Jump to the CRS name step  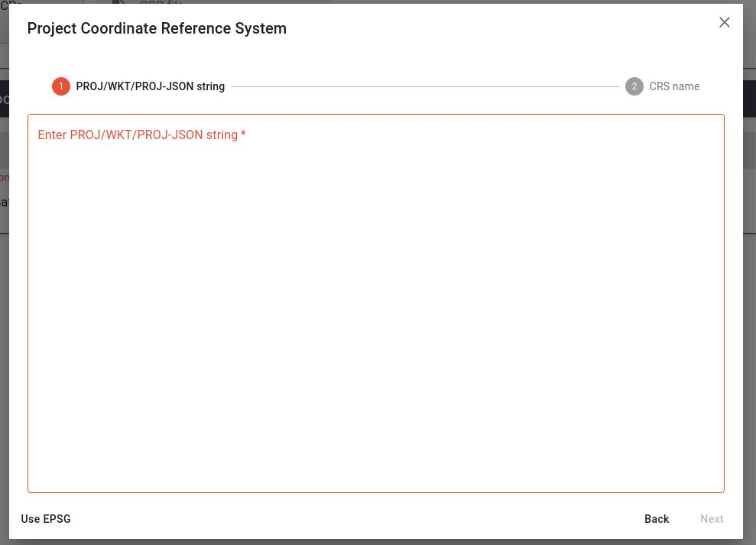[x=674, y=86]
